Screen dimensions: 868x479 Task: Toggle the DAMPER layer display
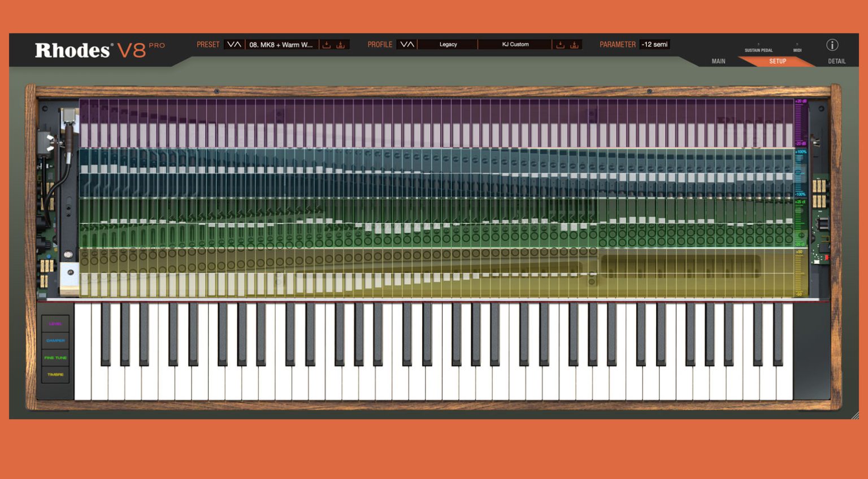(54, 341)
